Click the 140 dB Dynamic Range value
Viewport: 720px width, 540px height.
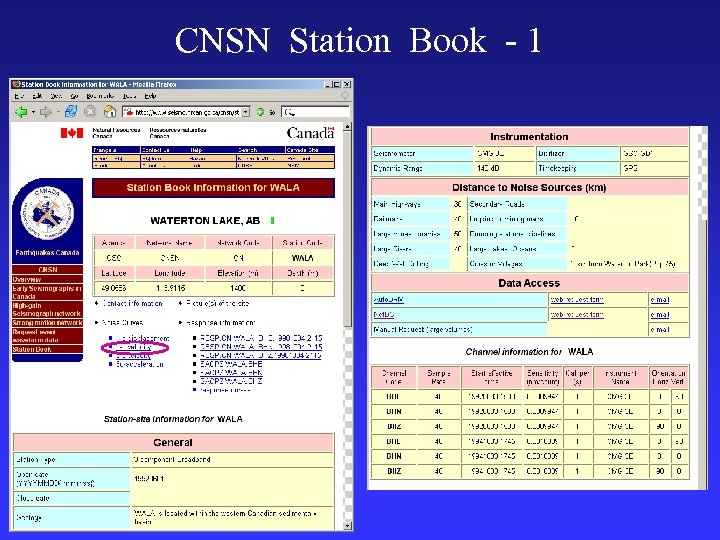click(489, 169)
